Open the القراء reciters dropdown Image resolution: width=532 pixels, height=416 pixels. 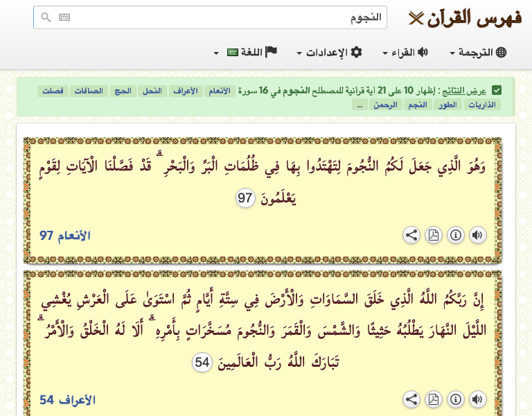[x=405, y=53]
